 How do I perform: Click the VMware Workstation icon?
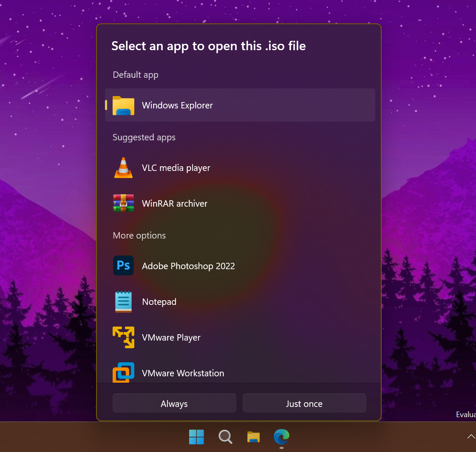coord(123,372)
